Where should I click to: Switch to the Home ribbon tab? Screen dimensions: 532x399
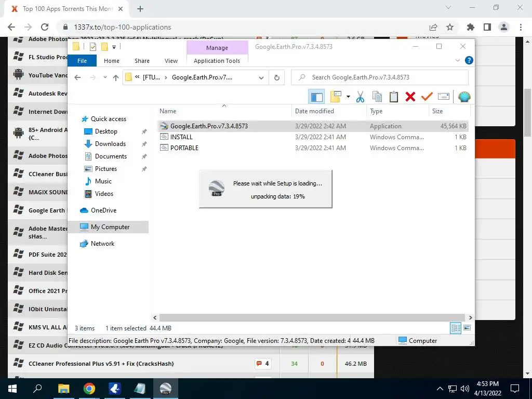pos(112,61)
